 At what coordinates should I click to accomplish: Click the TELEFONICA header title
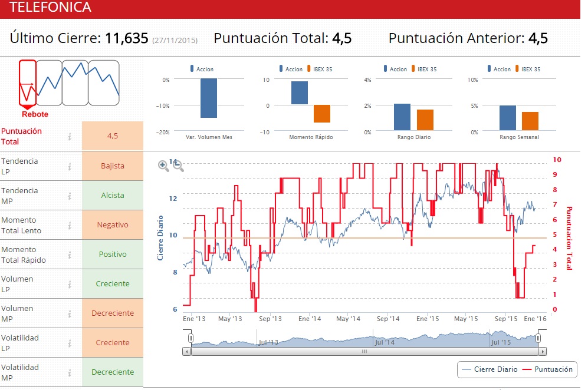click(x=50, y=7)
